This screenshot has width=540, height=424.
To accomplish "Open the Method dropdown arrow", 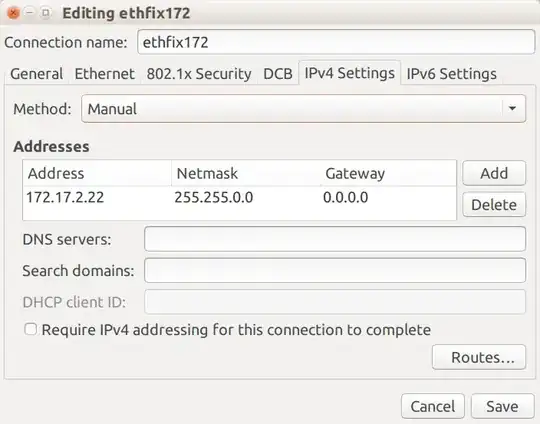I will (512, 108).
